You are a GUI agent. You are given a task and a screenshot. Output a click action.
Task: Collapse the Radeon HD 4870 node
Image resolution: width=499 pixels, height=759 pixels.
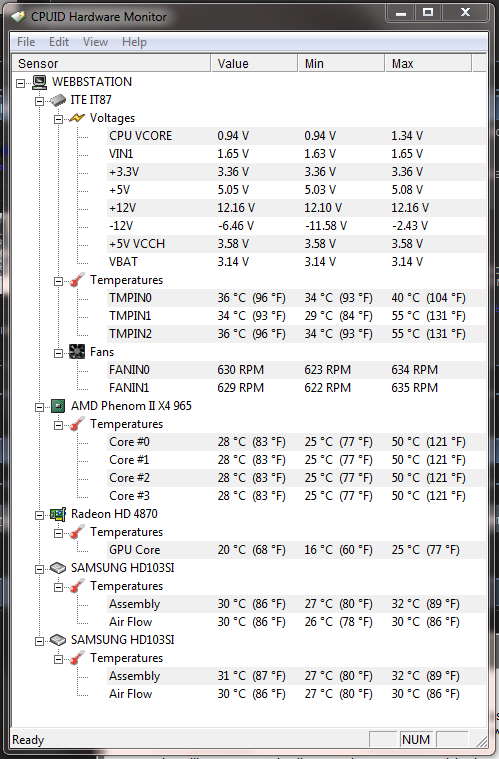point(39,515)
